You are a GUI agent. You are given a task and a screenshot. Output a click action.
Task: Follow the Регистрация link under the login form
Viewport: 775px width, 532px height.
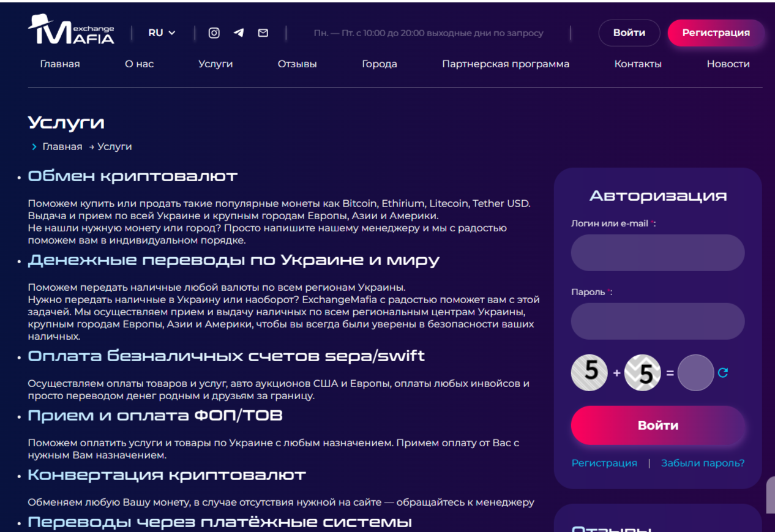click(604, 463)
